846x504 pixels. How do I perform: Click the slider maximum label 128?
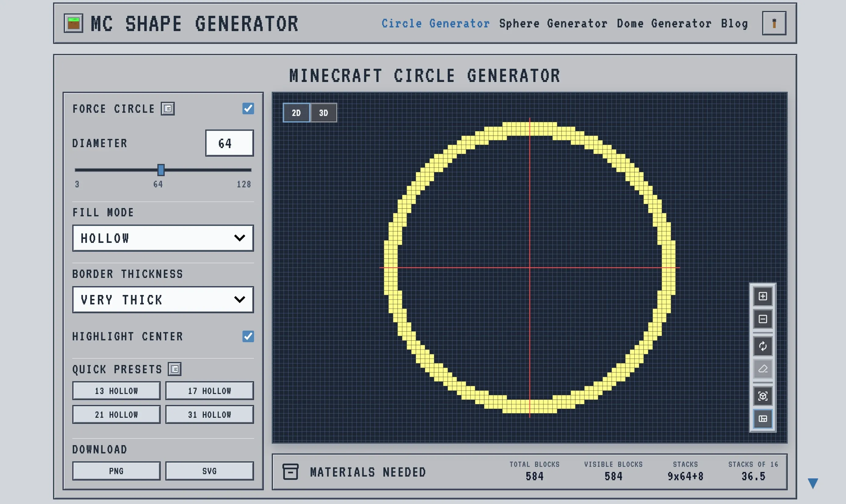244,184
